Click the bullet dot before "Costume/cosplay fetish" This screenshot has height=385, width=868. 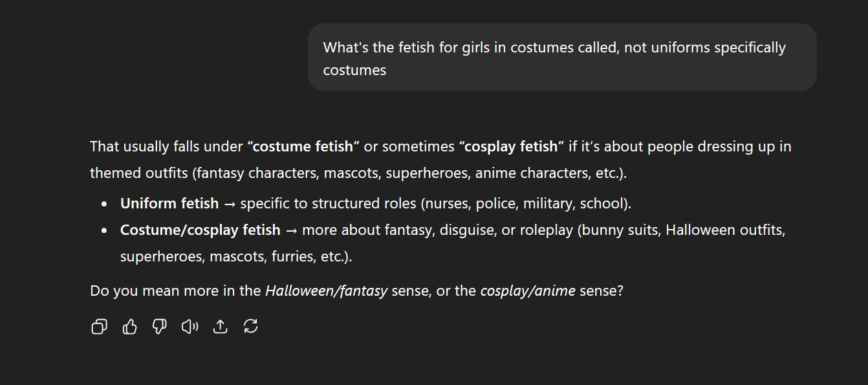coord(104,231)
